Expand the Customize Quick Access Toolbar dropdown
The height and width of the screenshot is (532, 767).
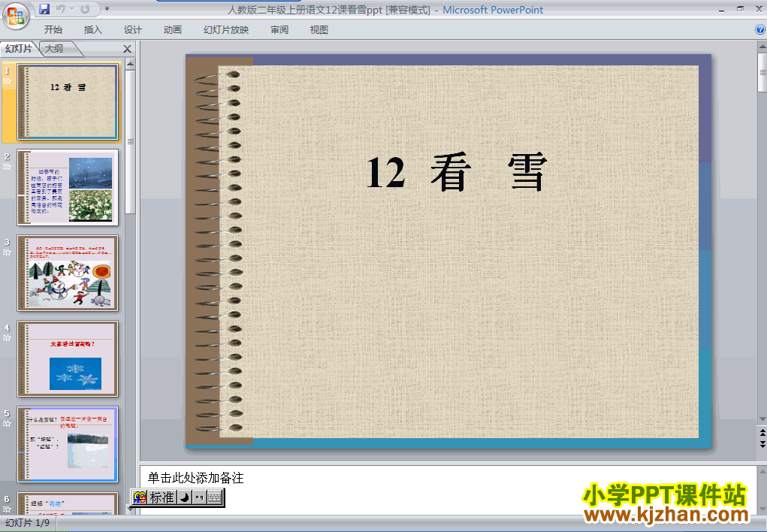107,9
